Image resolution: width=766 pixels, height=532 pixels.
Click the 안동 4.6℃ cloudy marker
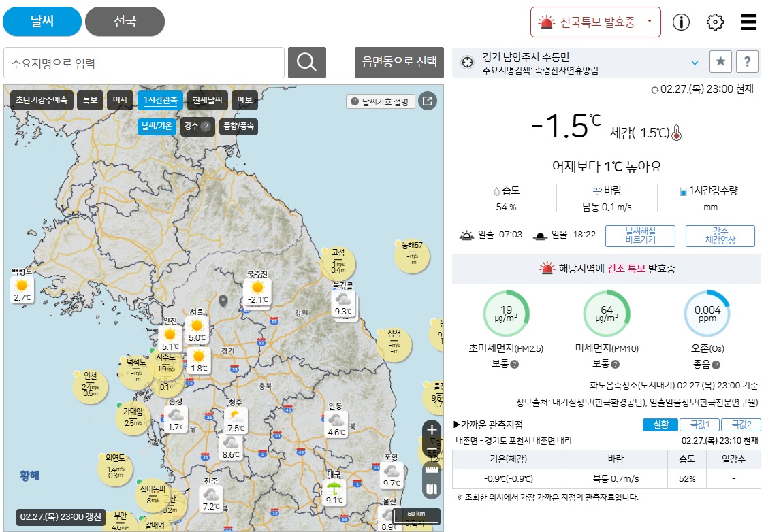(336, 425)
